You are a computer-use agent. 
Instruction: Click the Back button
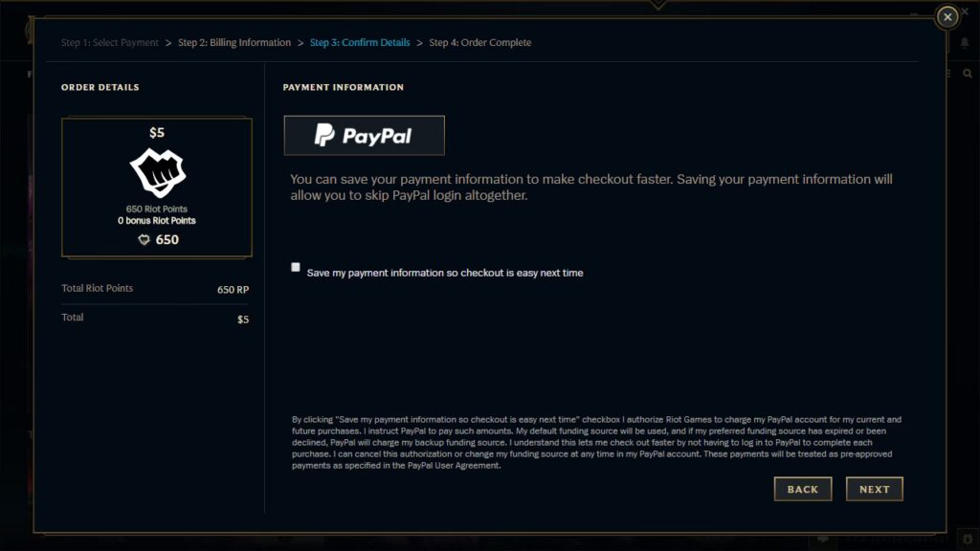[803, 489]
